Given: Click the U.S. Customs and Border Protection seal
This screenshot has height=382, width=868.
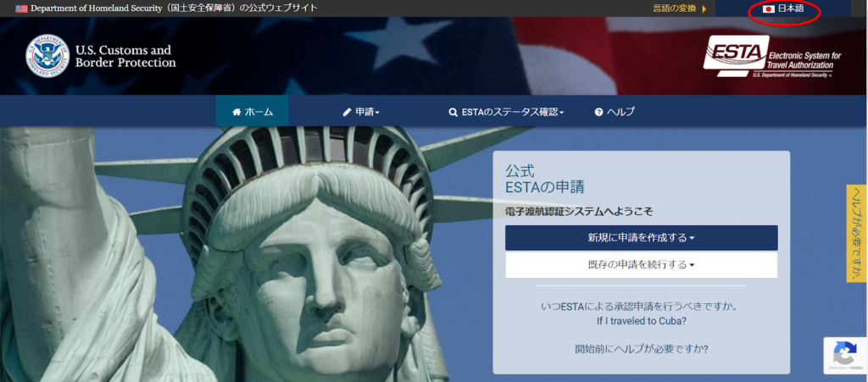Looking at the screenshot, I should 47,56.
